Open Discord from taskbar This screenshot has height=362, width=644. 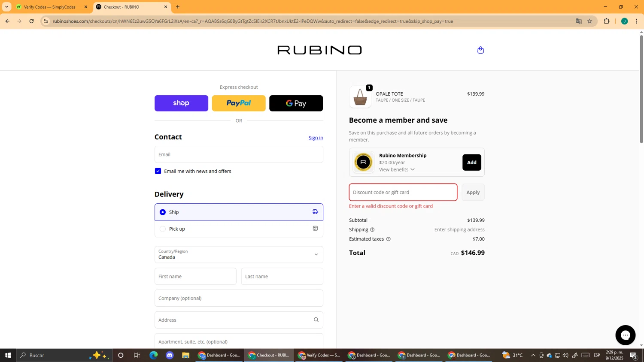pyautogui.click(x=170, y=355)
